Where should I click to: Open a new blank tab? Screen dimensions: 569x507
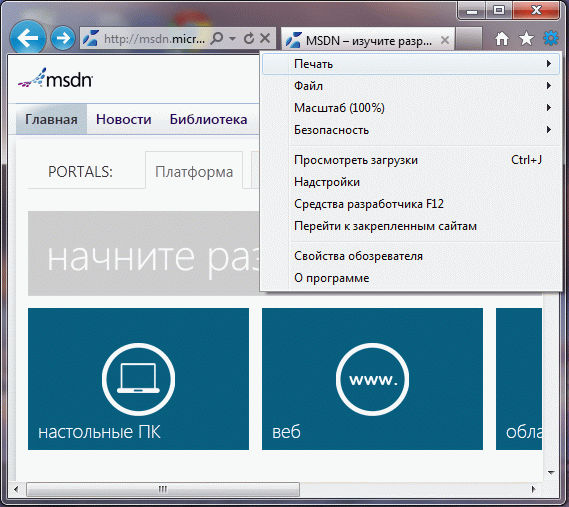469,38
